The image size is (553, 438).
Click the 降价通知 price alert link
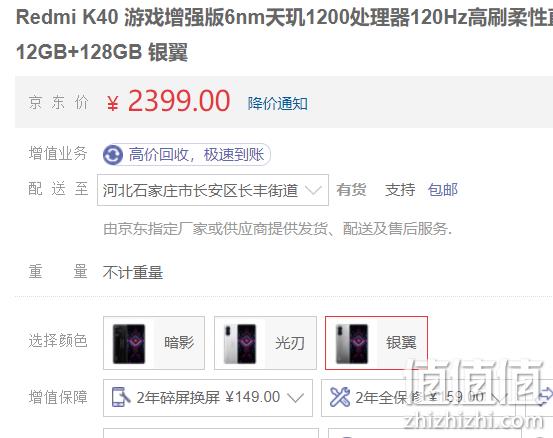coord(278,104)
